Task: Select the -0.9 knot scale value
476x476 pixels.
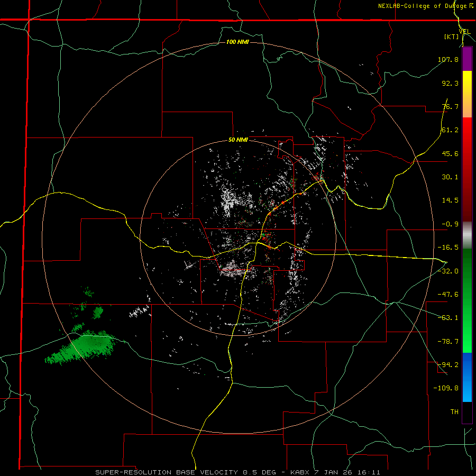Action: (x=450, y=224)
